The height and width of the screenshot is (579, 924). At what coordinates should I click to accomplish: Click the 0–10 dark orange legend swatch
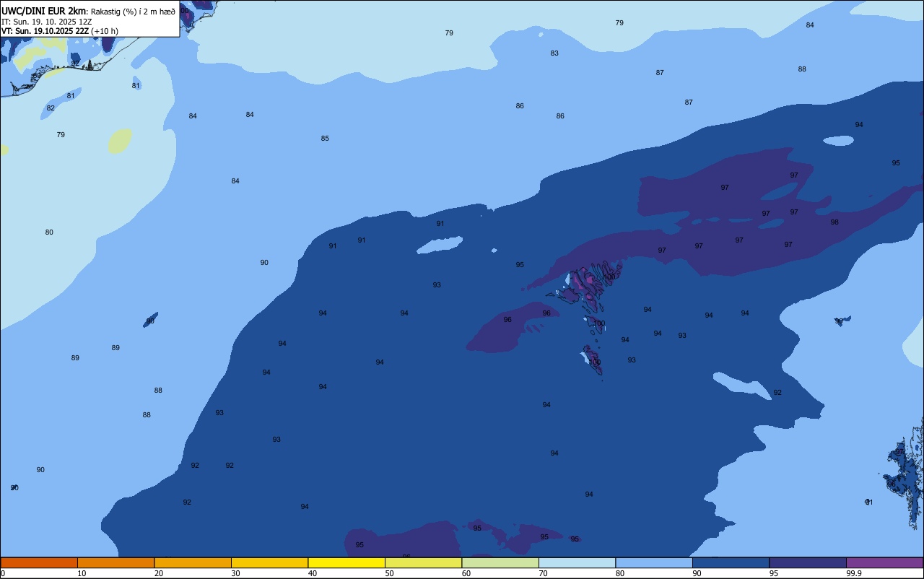pos(39,562)
